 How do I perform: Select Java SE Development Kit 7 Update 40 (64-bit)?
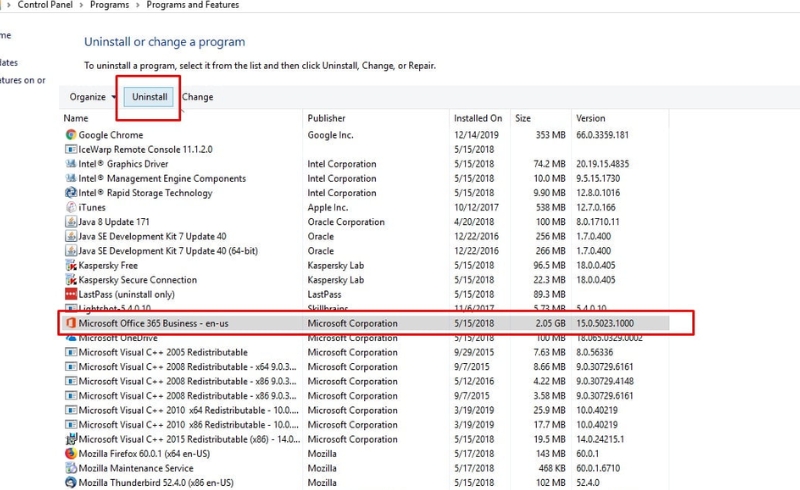coord(168,251)
